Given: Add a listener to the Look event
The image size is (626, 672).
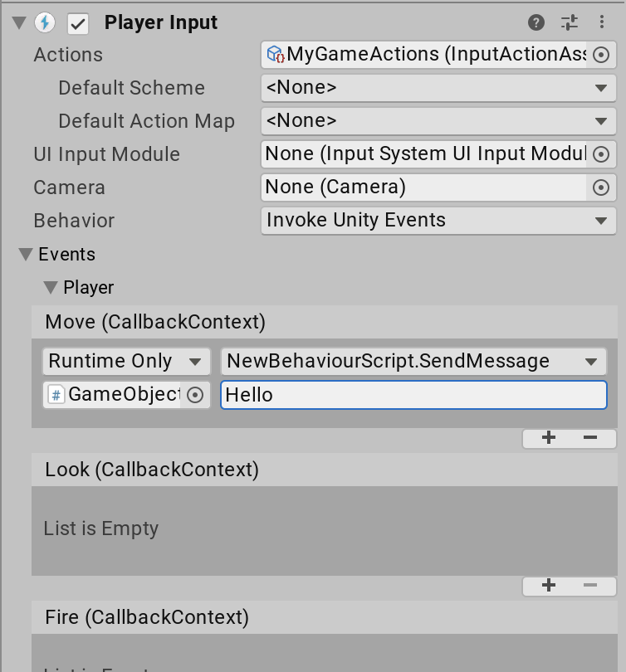Looking at the screenshot, I should coord(549,586).
